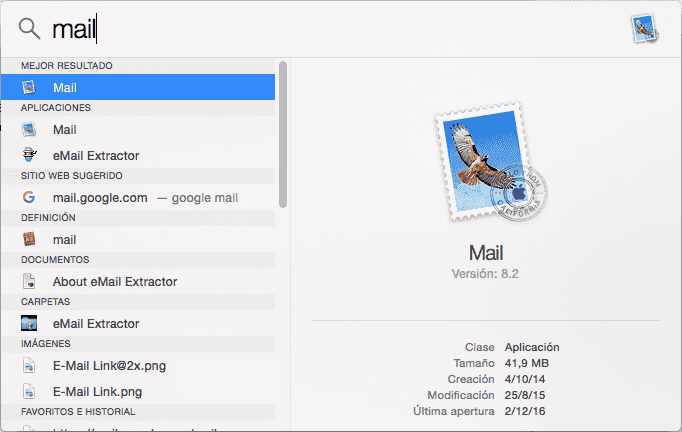Click the 'Aplicación' class value
Screen dimensions: 682x432
tap(532, 347)
